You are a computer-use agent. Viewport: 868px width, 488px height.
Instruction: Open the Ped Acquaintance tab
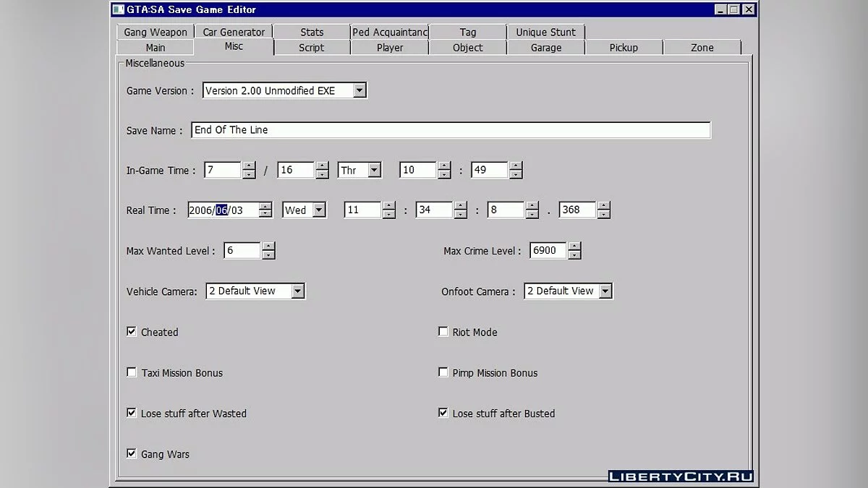click(389, 32)
